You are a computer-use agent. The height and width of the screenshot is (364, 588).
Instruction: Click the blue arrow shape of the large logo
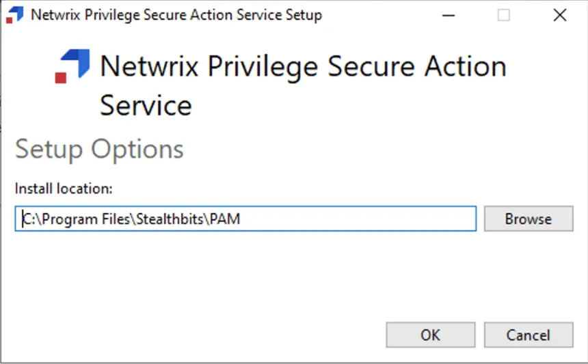click(x=77, y=63)
